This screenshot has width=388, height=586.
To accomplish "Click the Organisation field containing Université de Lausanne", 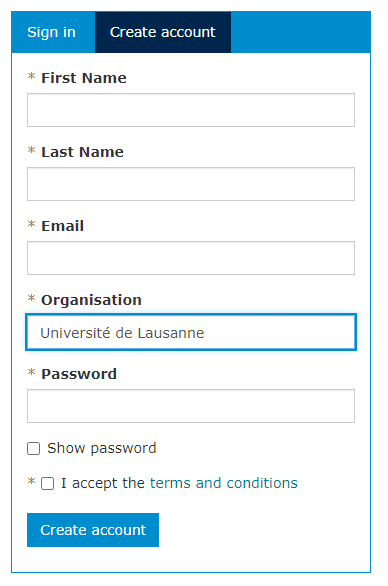I will point(191,332).
